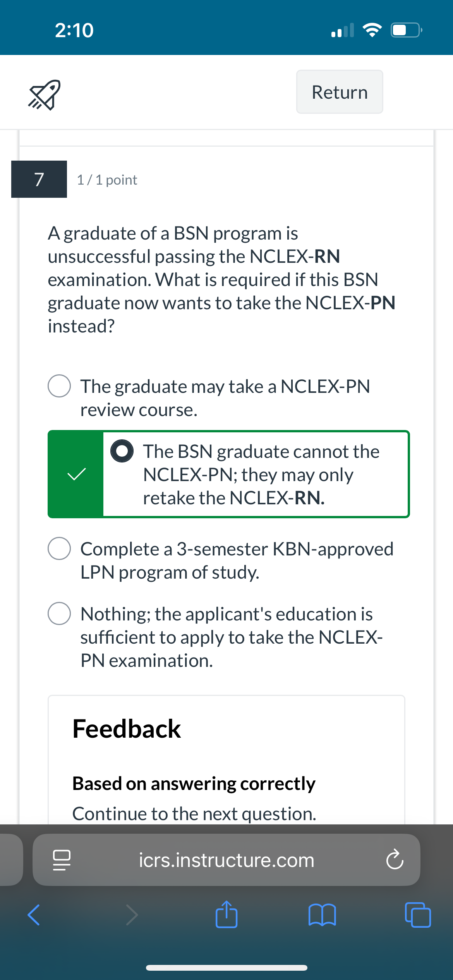This screenshot has width=453, height=980.
Task: Open the Safari page settings reader icon
Action: [x=62, y=860]
